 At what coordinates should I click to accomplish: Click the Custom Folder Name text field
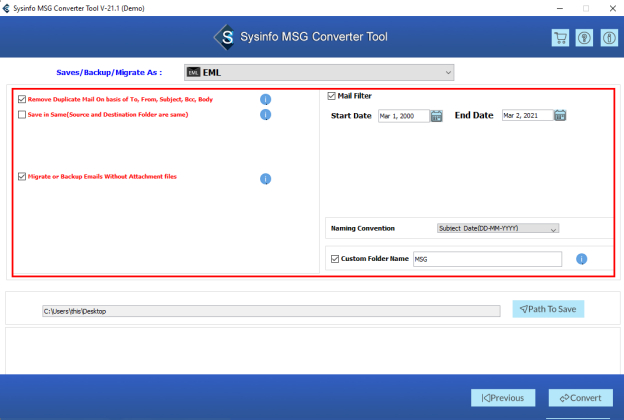[x=487, y=259]
